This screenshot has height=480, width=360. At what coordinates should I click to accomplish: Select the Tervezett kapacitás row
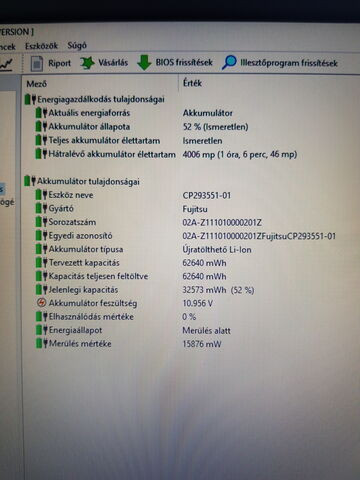(x=131, y=263)
